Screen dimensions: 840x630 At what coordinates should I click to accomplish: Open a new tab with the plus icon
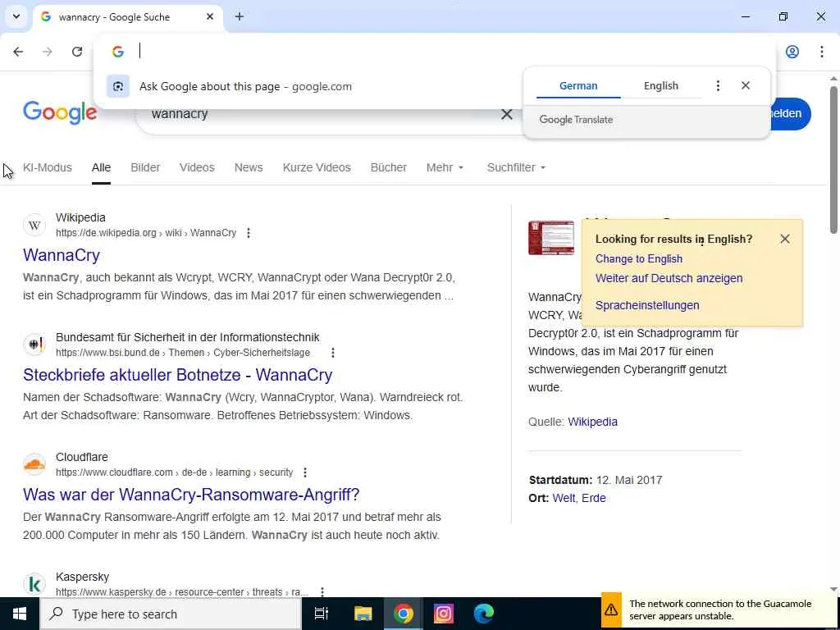(240, 16)
